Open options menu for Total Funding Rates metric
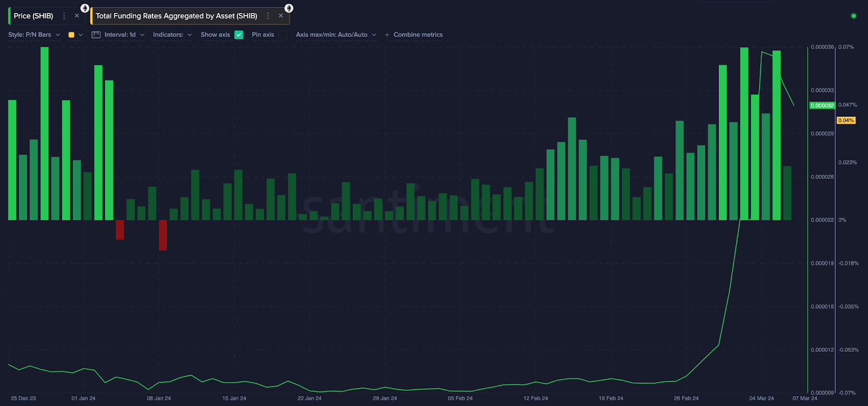 point(268,16)
